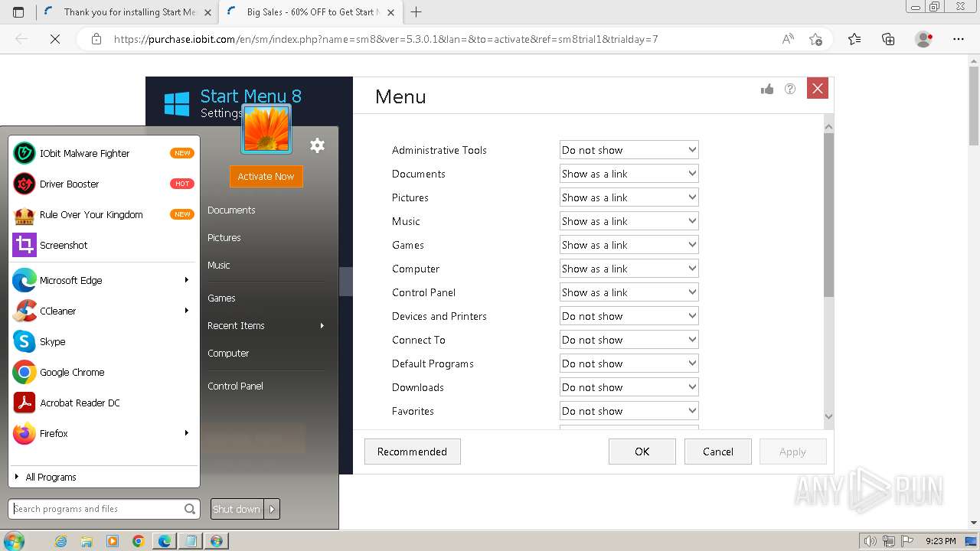
Task: Click the Recommended button
Action: (412, 452)
